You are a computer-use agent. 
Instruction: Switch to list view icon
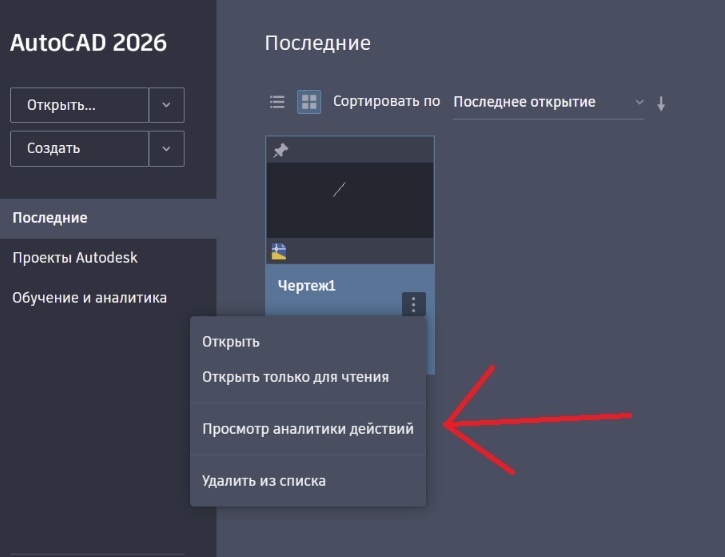(277, 102)
